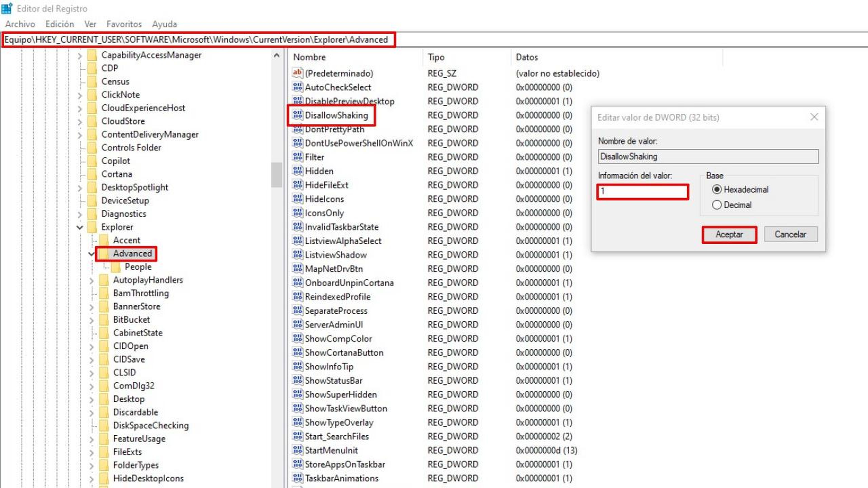Click the Start_SearchFiles DWORD icon
The height and width of the screenshot is (488, 868).
(297, 436)
